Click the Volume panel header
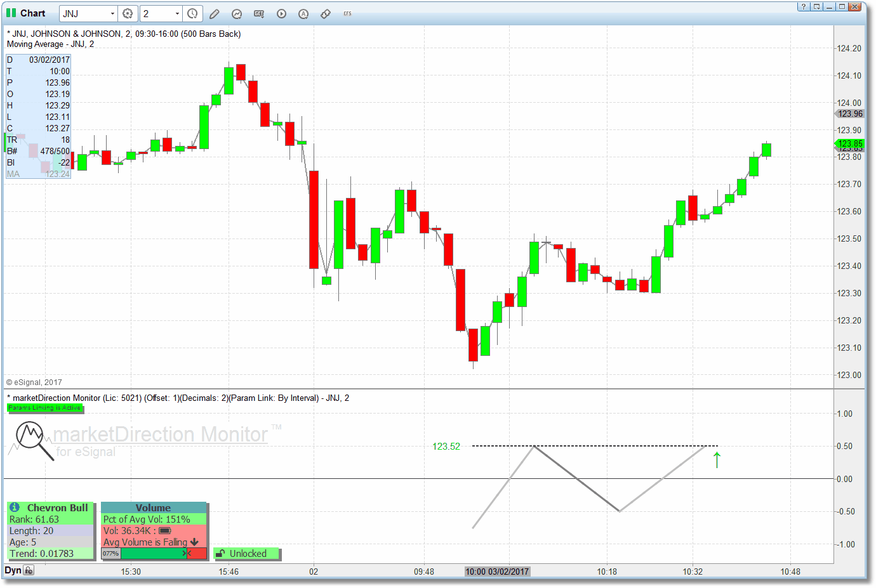Screen dimensions: 876x588 coord(154,507)
